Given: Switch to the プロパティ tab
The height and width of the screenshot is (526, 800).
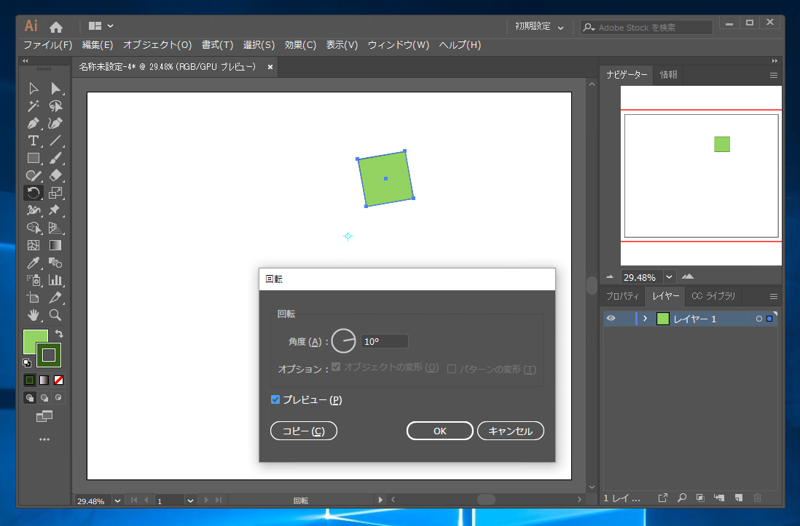Looking at the screenshot, I should (622, 296).
